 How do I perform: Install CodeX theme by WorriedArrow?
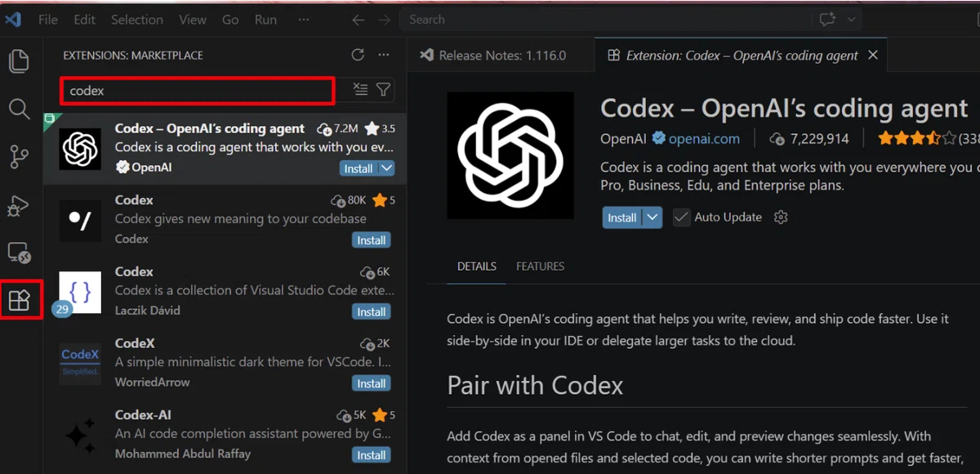(x=372, y=383)
